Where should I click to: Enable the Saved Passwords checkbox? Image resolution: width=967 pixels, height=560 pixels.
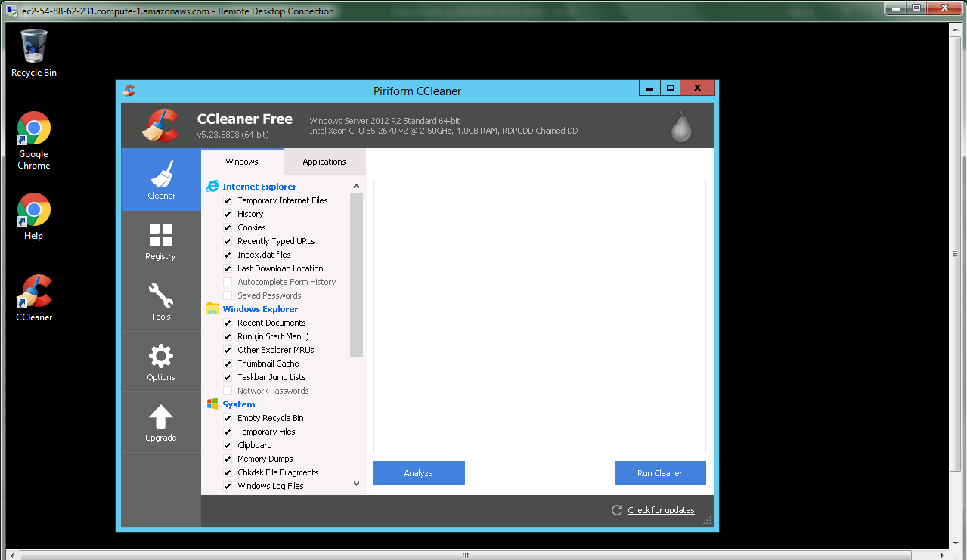(x=228, y=295)
